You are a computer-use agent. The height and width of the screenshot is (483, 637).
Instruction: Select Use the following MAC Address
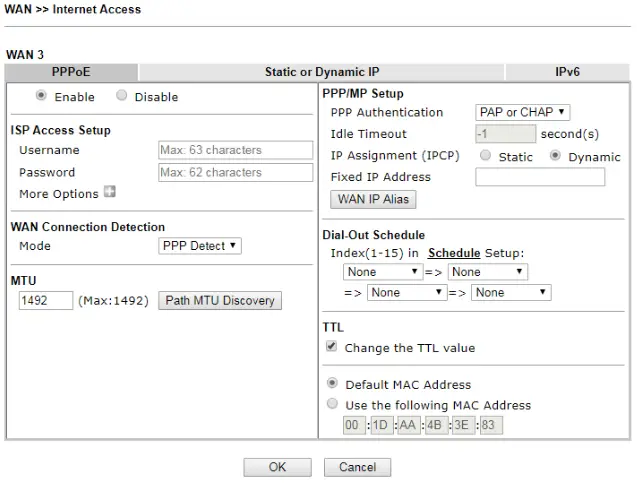coord(332,404)
